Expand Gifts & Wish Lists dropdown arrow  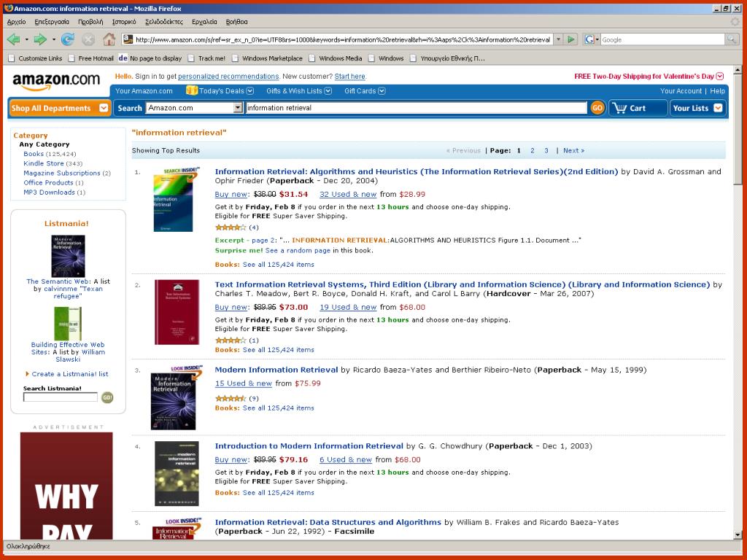click(x=328, y=91)
